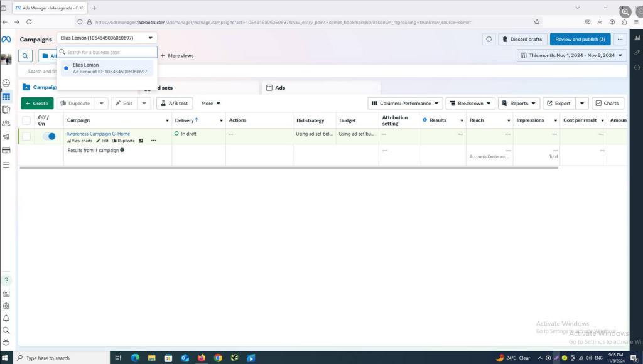Viewport: 643px width, 364px height.
Task: Open the Breakdown dropdown
Action: coord(470,103)
